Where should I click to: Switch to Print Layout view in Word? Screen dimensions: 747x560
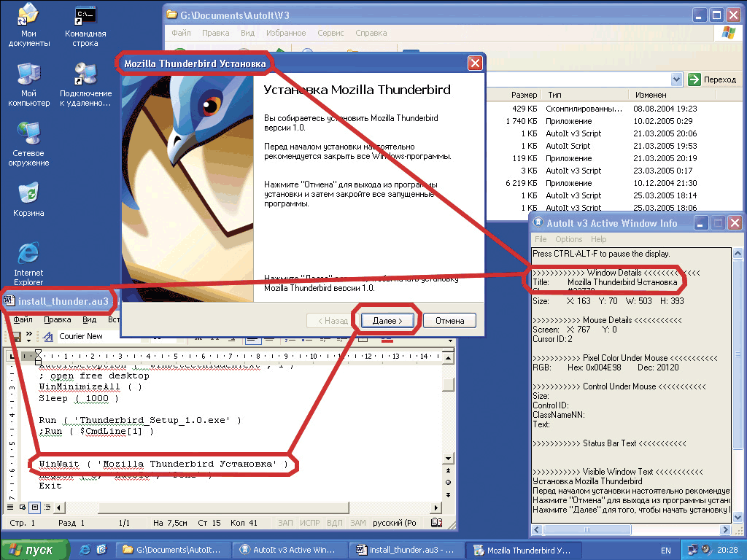click(35, 507)
